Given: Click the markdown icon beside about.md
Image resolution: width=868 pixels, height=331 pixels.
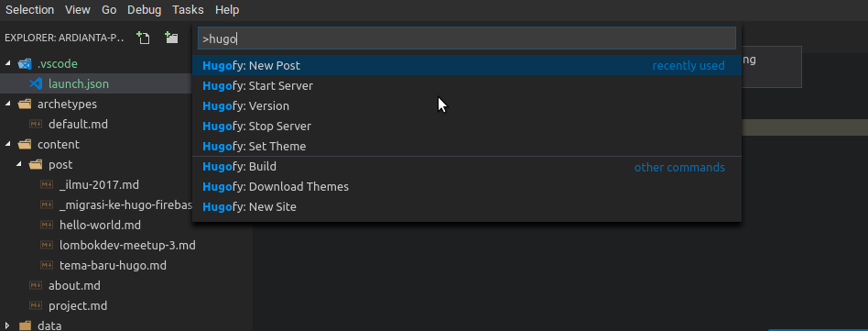Looking at the screenshot, I should pos(36,285).
